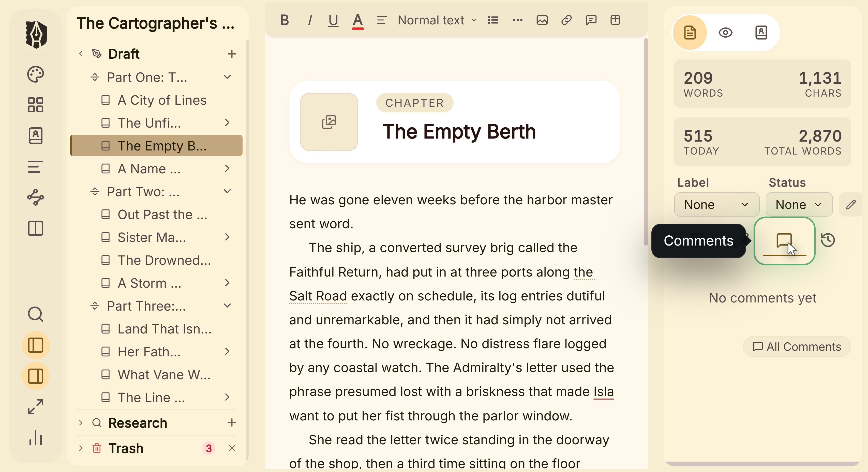The width and height of the screenshot is (868, 472).
Task: Open Out Past the ... chapter
Action: pos(156,214)
